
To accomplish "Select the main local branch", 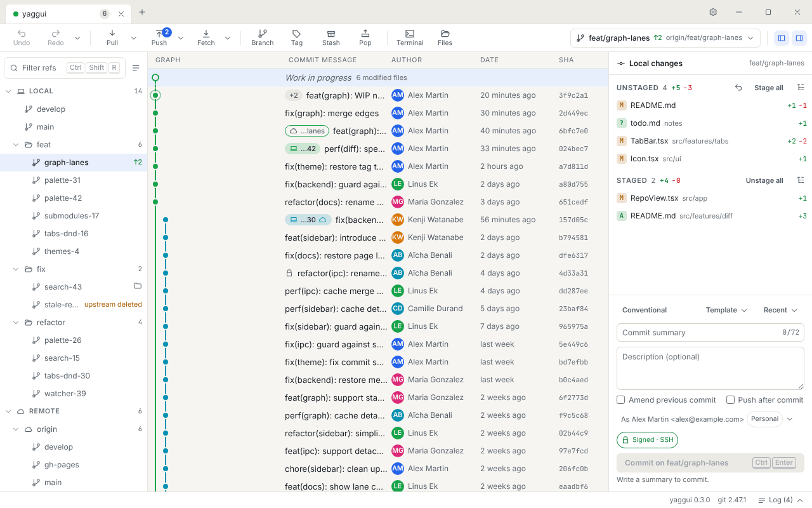I will tap(74, 127).
